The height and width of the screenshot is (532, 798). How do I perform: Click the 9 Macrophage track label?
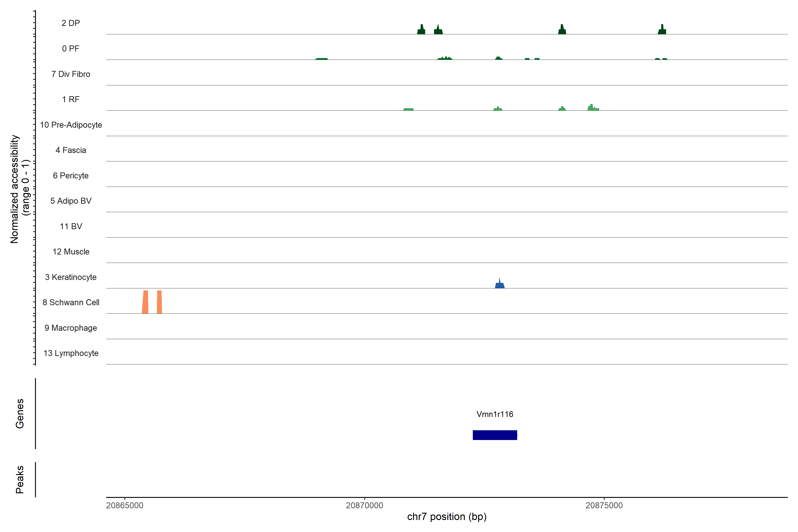pyautogui.click(x=70, y=328)
